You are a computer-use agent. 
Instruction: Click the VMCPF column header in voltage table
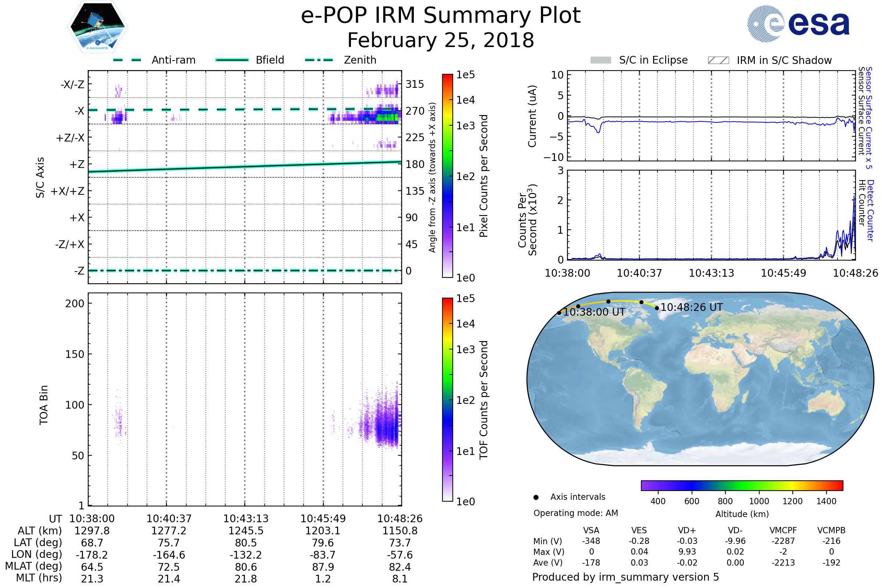783,530
